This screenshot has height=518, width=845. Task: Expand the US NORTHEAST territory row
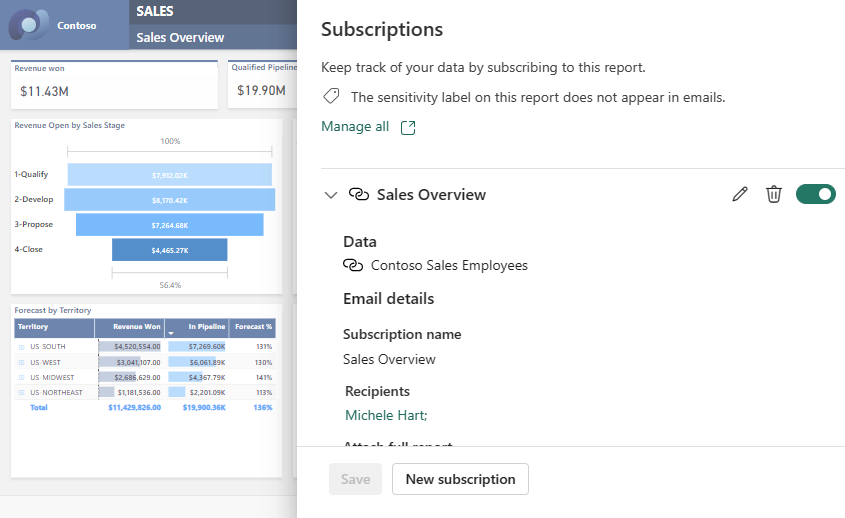pyautogui.click(x=22, y=392)
